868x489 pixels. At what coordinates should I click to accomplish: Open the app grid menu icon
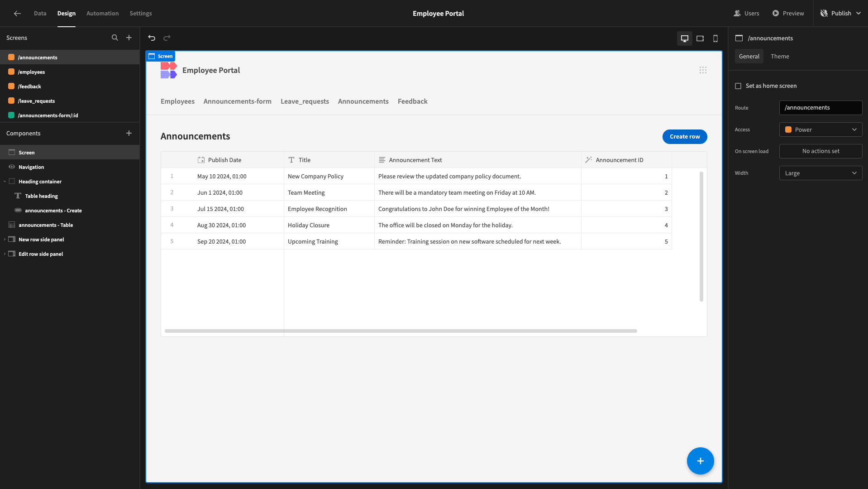(x=703, y=70)
